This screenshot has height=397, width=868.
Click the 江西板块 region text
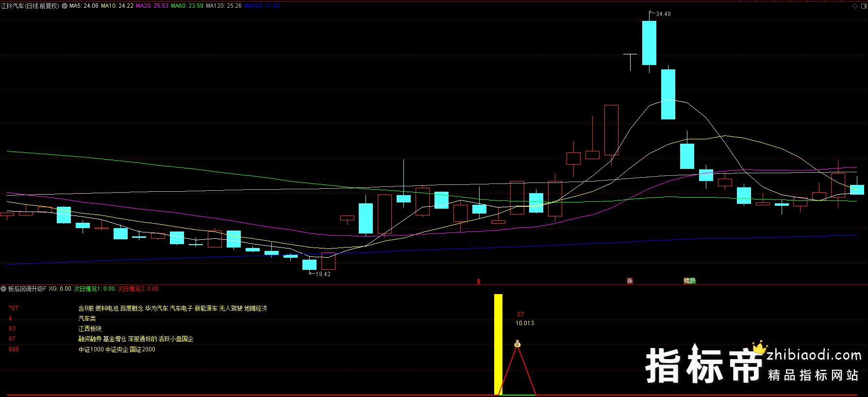pos(90,329)
